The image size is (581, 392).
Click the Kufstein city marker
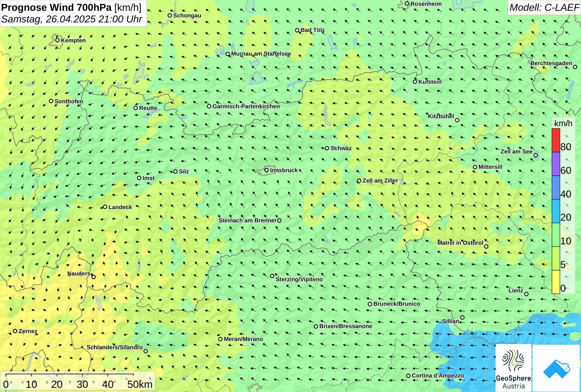pos(415,82)
